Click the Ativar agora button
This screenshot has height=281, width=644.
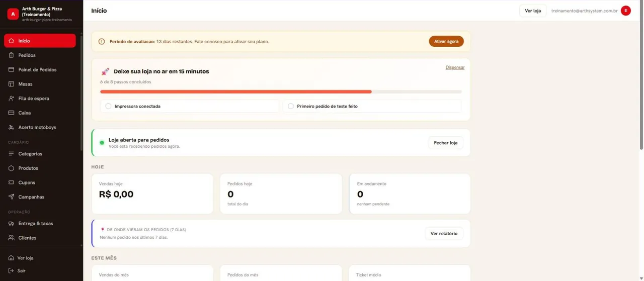(x=446, y=41)
